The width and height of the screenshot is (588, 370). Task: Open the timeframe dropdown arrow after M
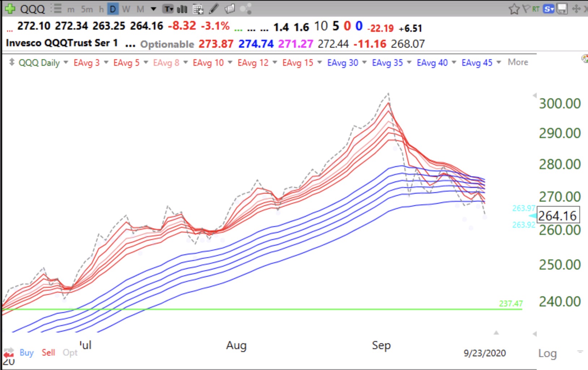pos(154,9)
